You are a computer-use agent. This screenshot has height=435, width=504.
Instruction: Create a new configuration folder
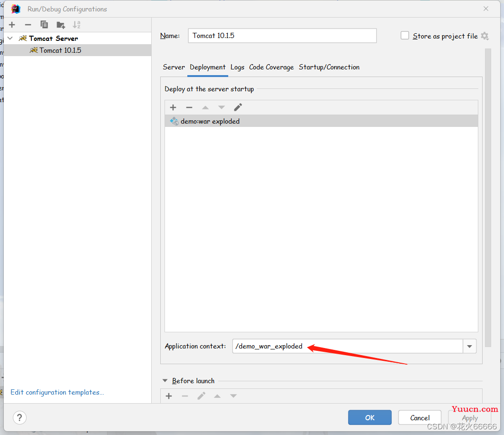click(60, 25)
